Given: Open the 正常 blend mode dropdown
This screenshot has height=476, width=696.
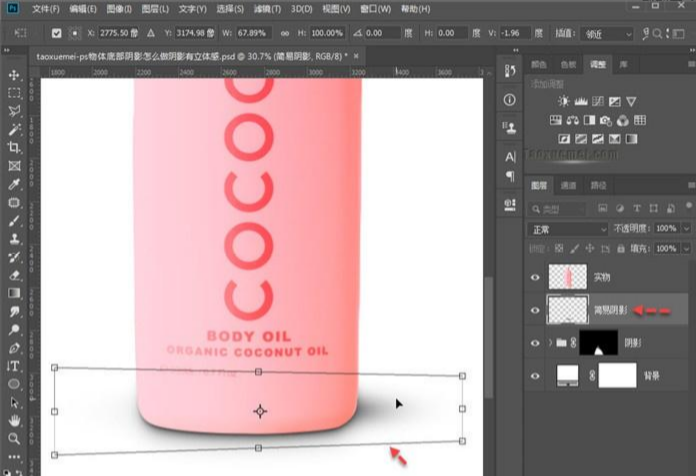Looking at the screenshot, I should click(x=567, y=229).
